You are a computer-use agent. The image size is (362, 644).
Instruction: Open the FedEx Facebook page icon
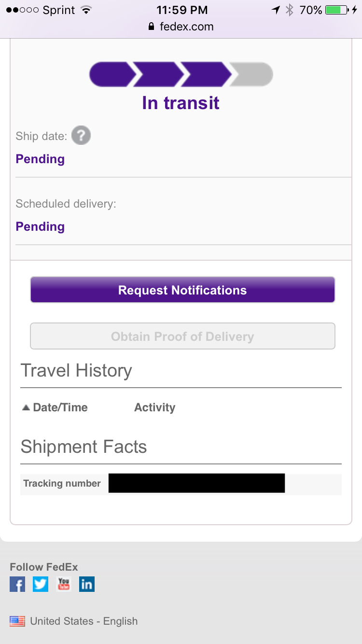click(x=17, y=584)
